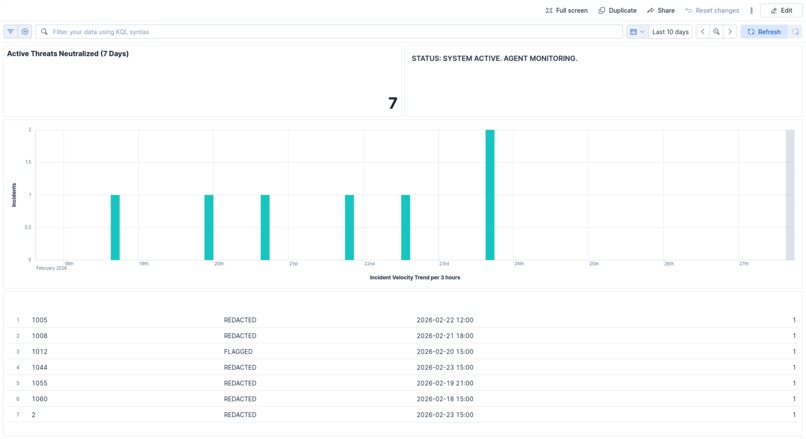Select table cell '1044'

click(x=40, y=367)
